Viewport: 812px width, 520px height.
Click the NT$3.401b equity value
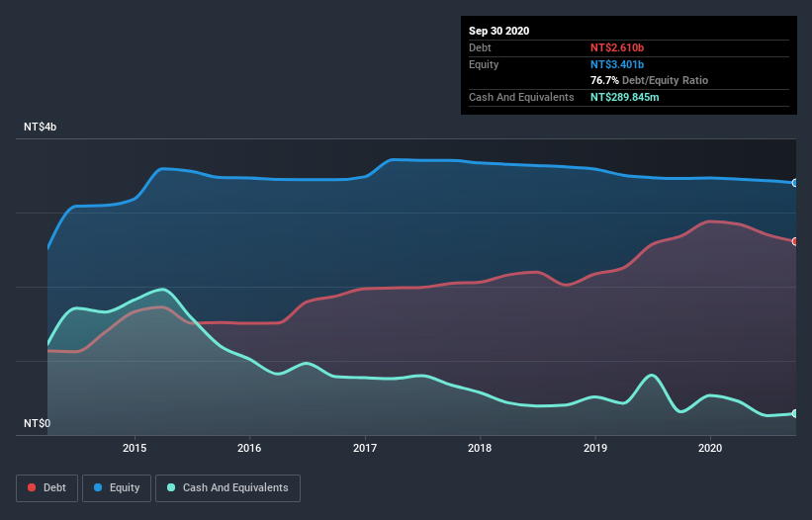pyautogui.click(x=617, y=64)
